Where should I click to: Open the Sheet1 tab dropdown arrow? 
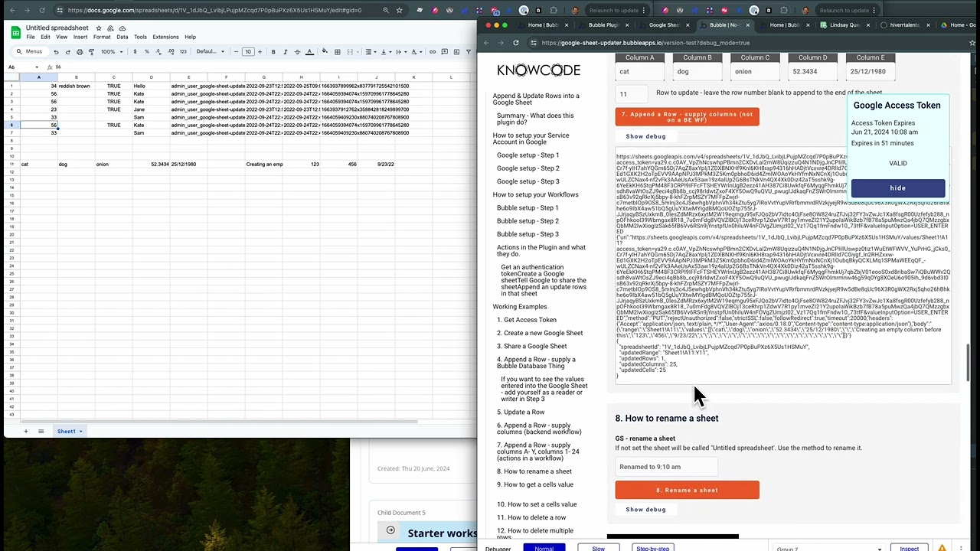80,432
